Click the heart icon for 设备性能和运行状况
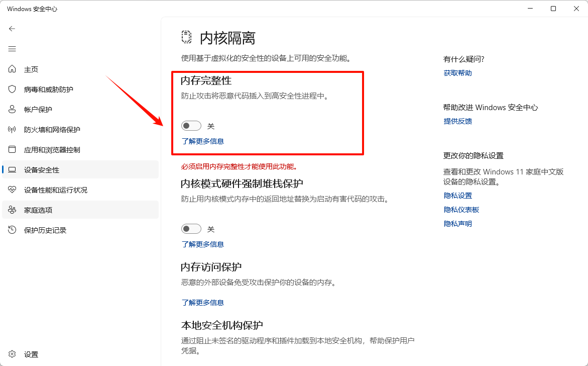The height and width of the screenshot is (366, 588). [12, 190]
